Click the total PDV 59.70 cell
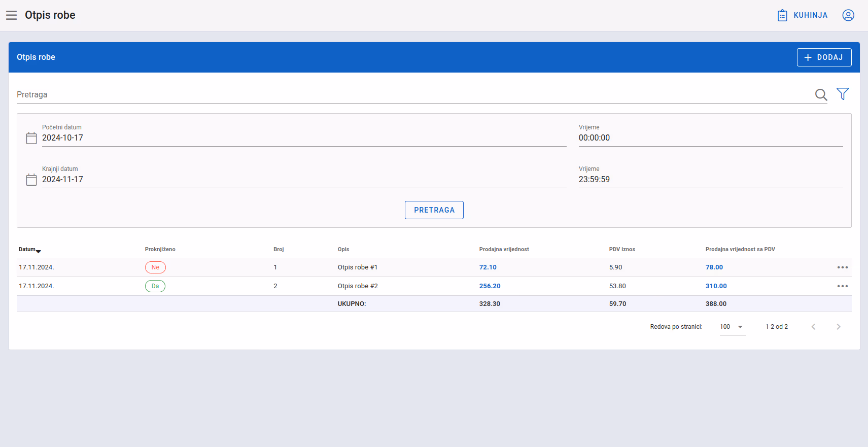868x447 pixels. (617, 304)
